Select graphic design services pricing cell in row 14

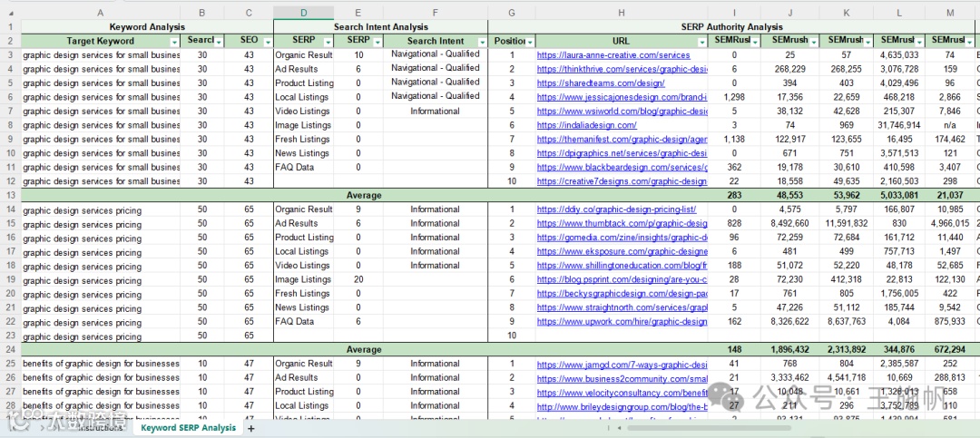101,210
